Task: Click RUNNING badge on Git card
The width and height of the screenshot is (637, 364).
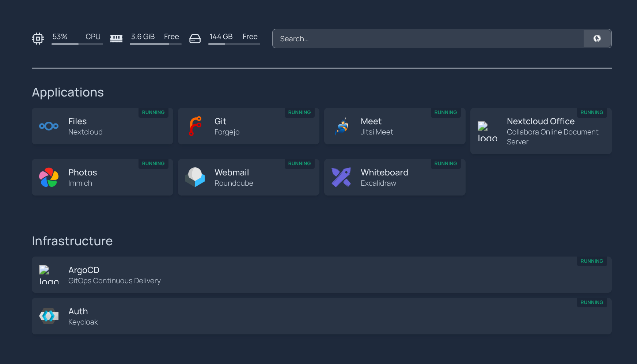Action: (299, 113)
